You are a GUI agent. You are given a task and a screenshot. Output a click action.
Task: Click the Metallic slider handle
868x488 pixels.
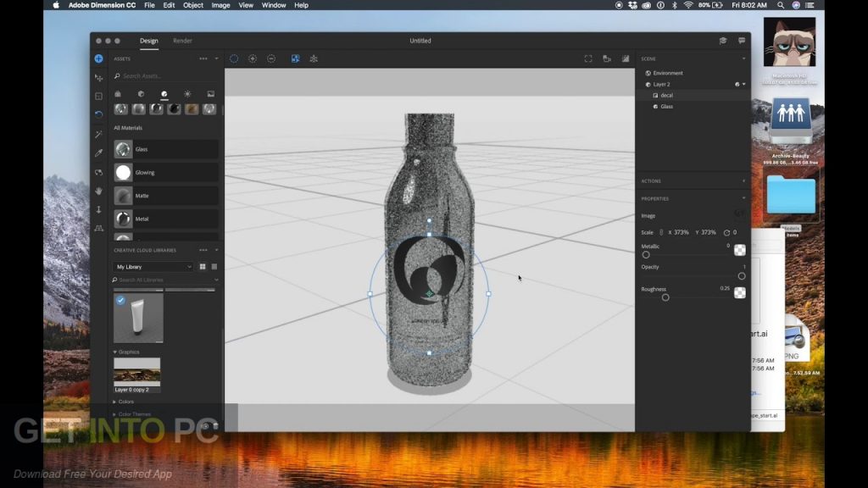[646, 255]
